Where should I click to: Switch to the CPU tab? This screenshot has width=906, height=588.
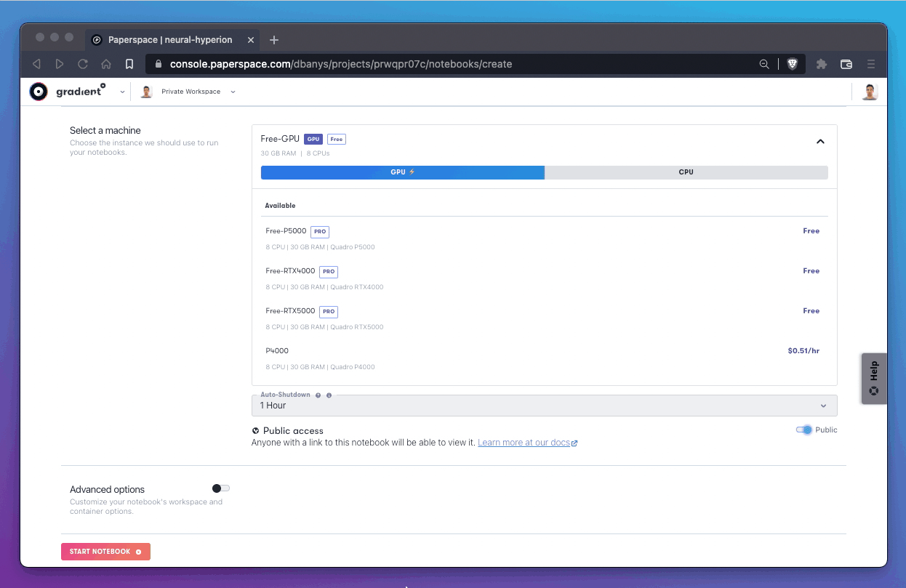(686, 172)
